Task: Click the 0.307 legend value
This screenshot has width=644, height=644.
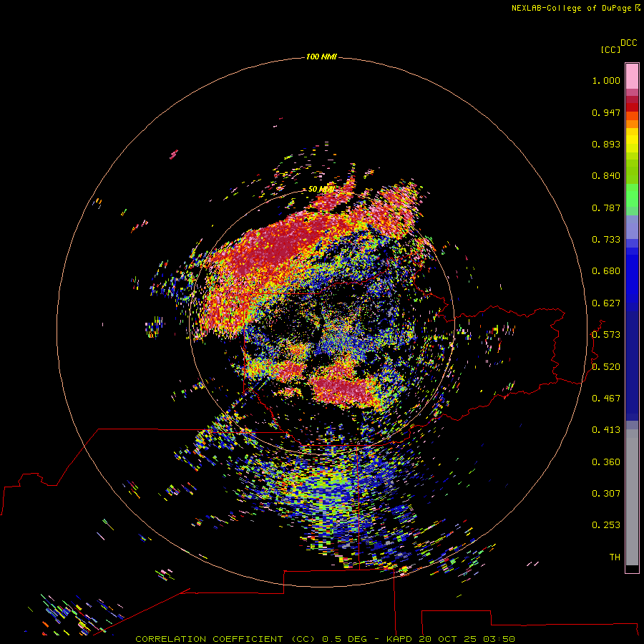Action: click(x=606, y=494)
